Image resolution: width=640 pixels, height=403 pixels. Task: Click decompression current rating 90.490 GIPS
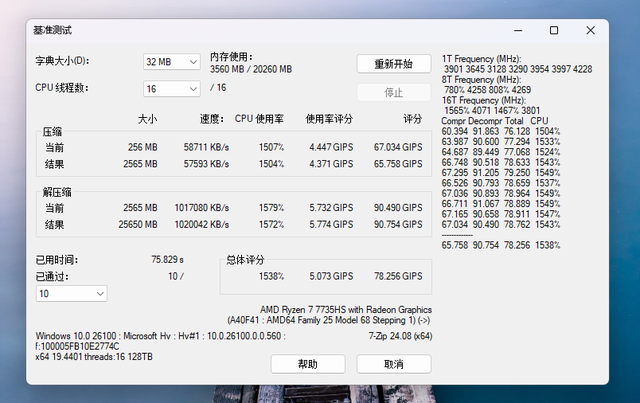[x=398, y=207]
